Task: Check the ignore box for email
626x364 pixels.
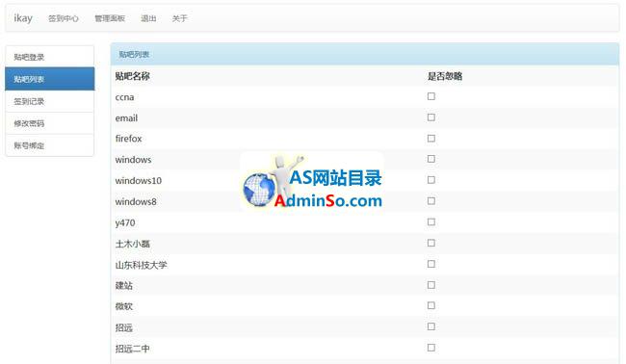Action: [431, 117]
